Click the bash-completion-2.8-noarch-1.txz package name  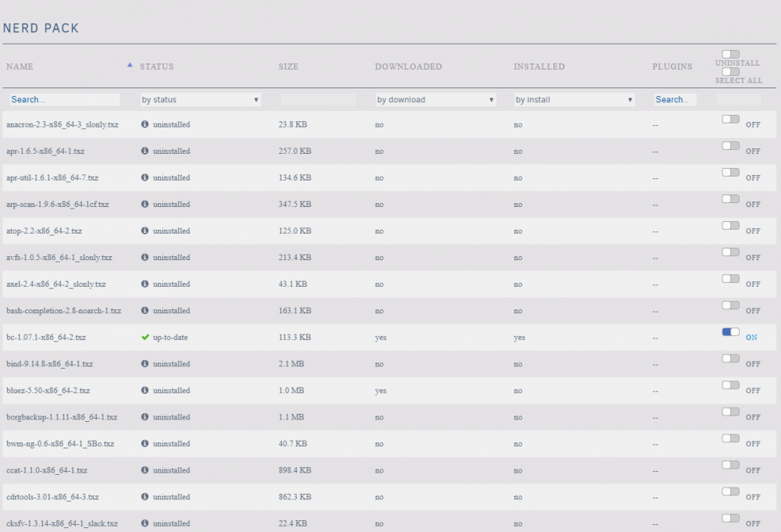64,310
